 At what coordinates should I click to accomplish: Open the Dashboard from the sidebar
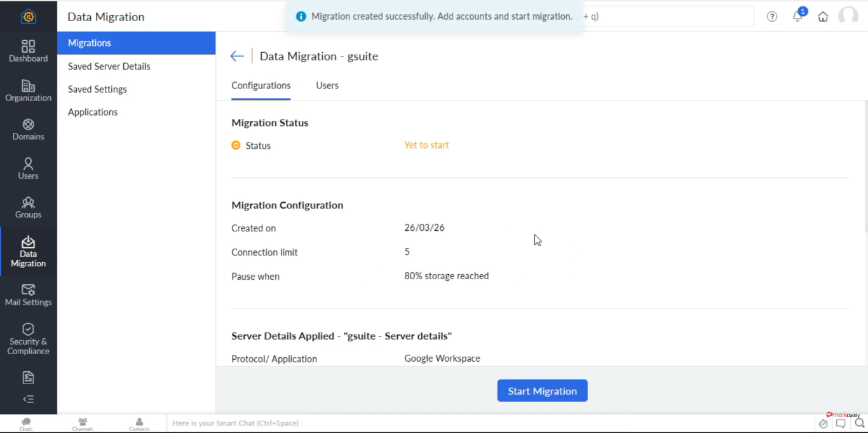tap(28, 51)
